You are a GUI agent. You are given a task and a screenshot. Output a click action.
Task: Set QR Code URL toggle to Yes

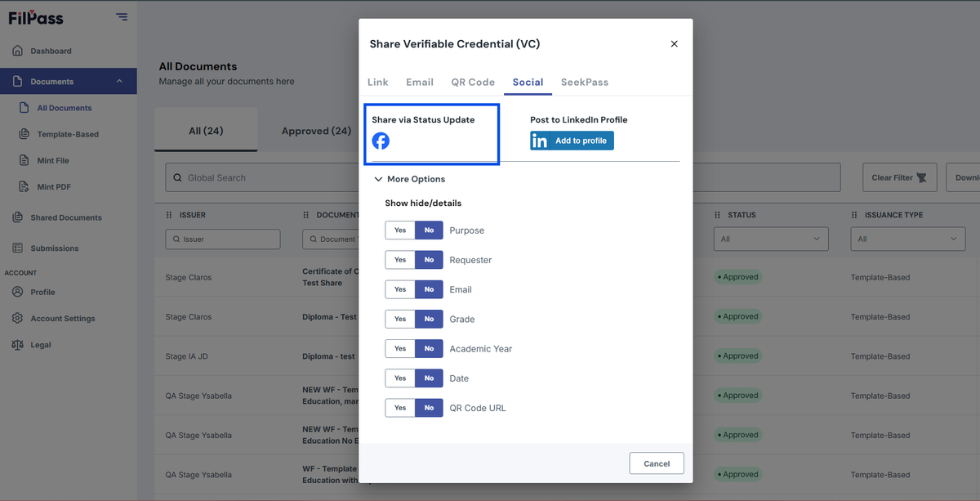point(400,408)
